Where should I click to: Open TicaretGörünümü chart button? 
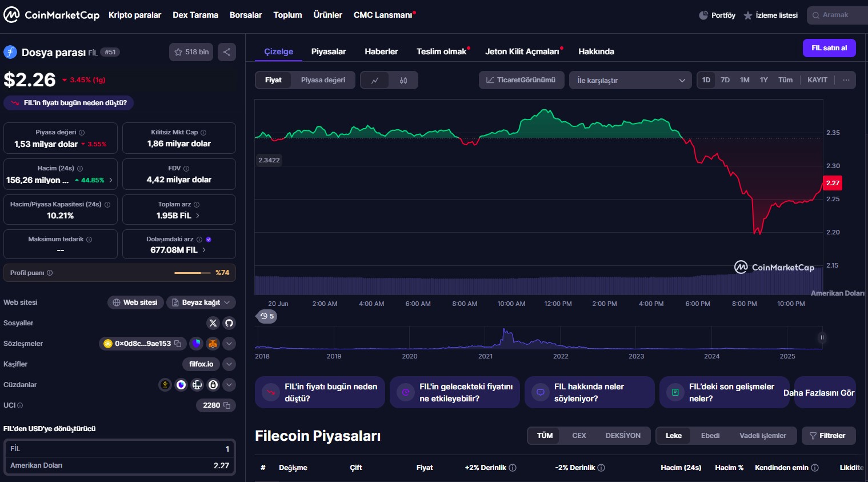[x=521, y=80]
